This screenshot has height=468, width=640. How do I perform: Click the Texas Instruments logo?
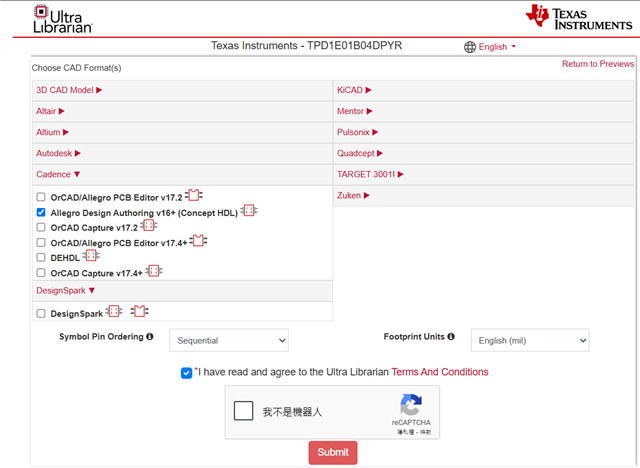pyautogui.click(x=579, y=18)
